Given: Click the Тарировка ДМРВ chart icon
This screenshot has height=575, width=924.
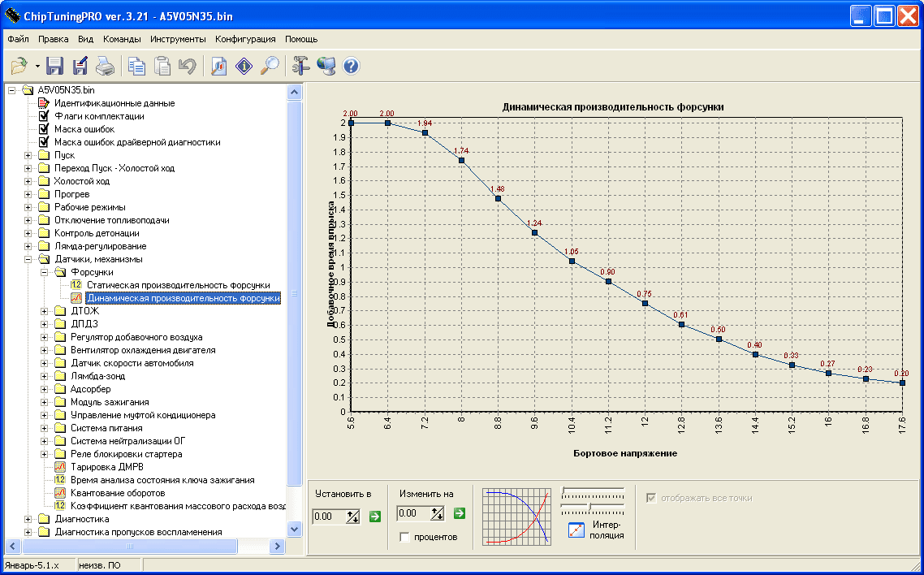Looking at the screenshot, I should click(x=60, y=467).
